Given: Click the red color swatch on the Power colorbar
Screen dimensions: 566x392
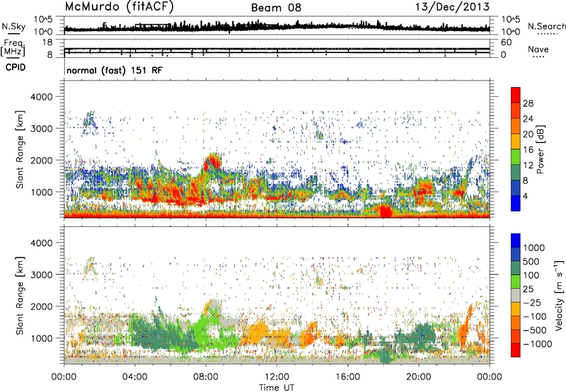Looking at the screenshot, I should [x=516, y=96].
